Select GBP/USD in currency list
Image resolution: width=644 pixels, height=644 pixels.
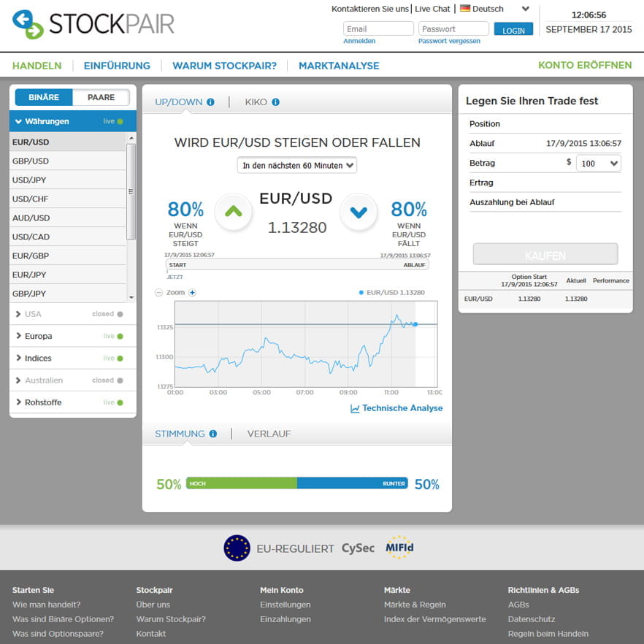click(x=68, y=161)
